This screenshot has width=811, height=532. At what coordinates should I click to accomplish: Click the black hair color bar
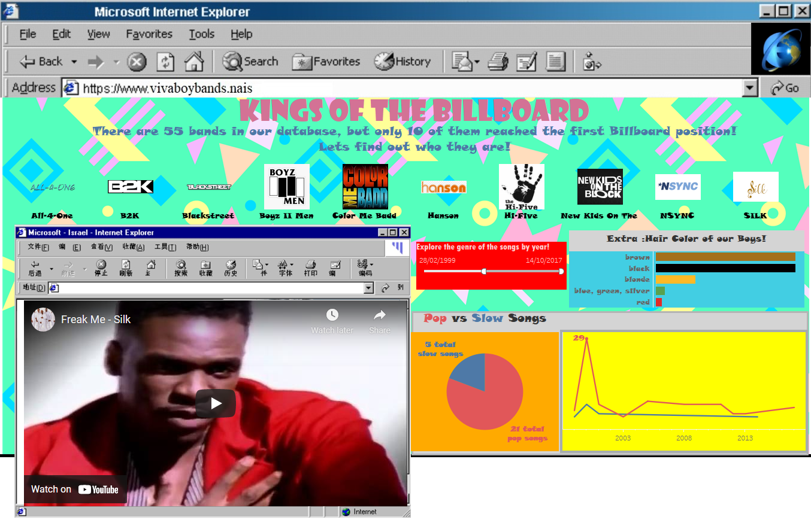coord(725,268)
